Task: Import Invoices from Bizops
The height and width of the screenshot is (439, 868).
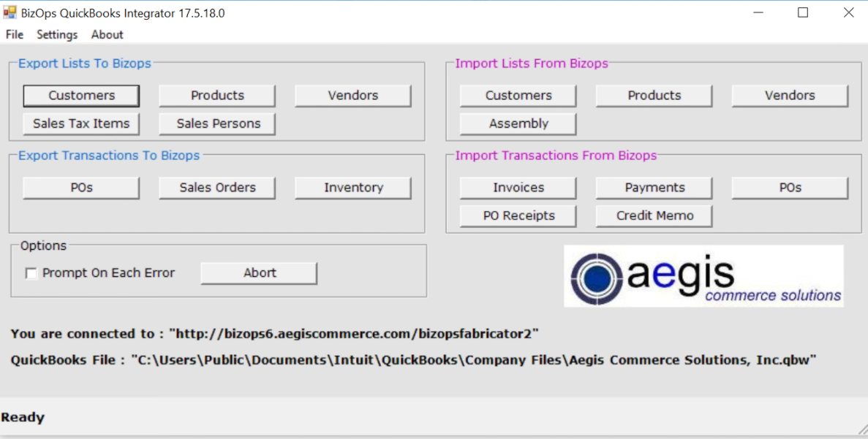Action: tap(518, 188)
